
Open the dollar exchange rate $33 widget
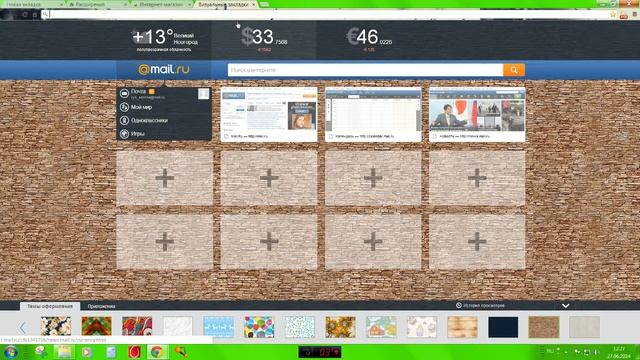[x=264, y=40]
